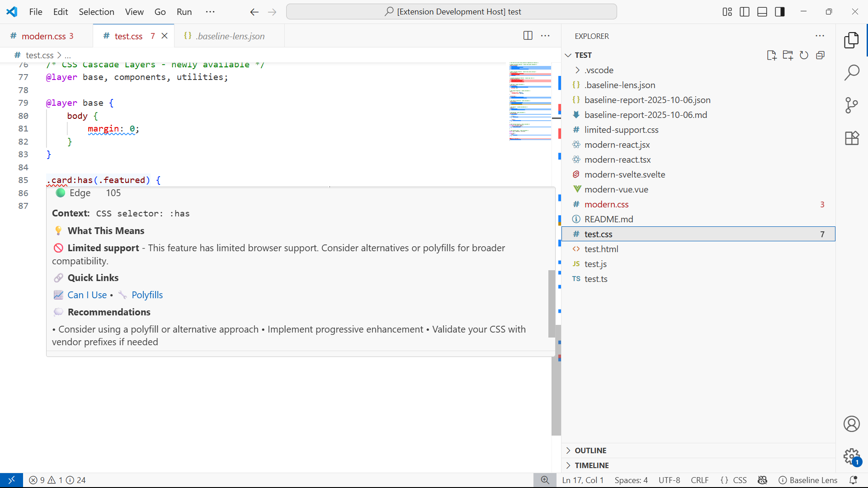
Task: Toggle the bottom panel layout button
Action: pos(762,12)
